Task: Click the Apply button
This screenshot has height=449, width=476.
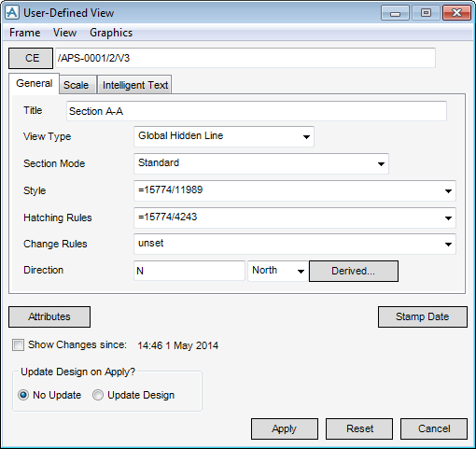Action: [285, 428]
